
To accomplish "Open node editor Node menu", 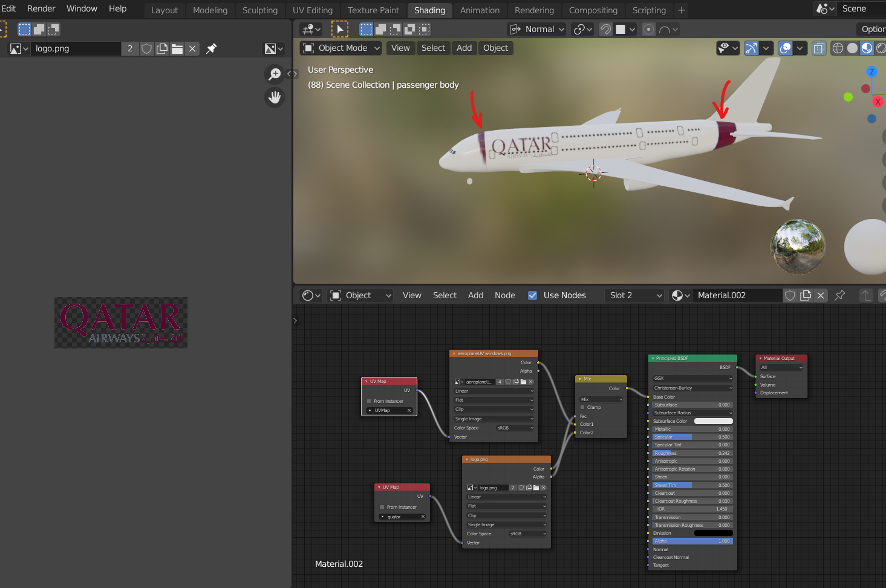I will pyautogui.click(x=505, y=295).
